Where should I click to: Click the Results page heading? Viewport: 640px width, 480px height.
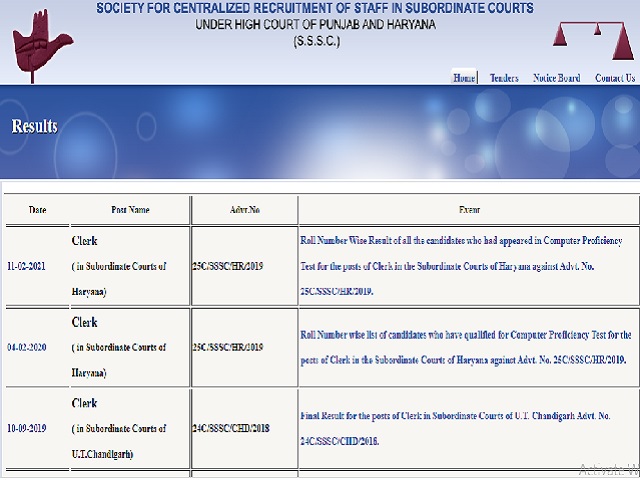[x=34, y=126]
